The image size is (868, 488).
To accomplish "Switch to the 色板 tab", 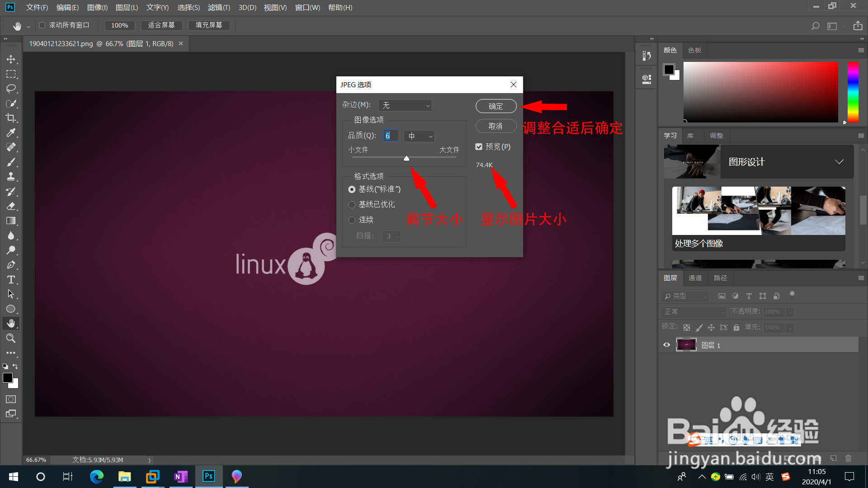I will click(x=694, y=50).
